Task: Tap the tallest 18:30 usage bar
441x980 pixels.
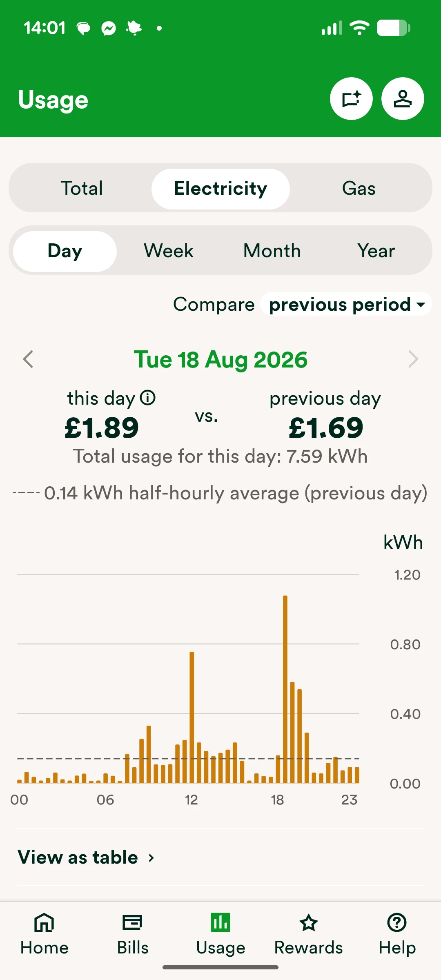Action: click(x=285, y=689)
